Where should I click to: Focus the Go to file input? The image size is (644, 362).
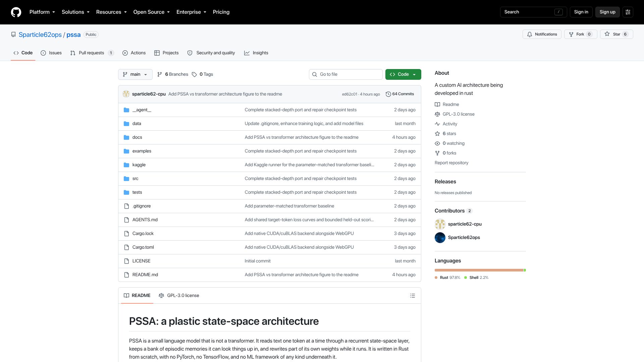345,74
